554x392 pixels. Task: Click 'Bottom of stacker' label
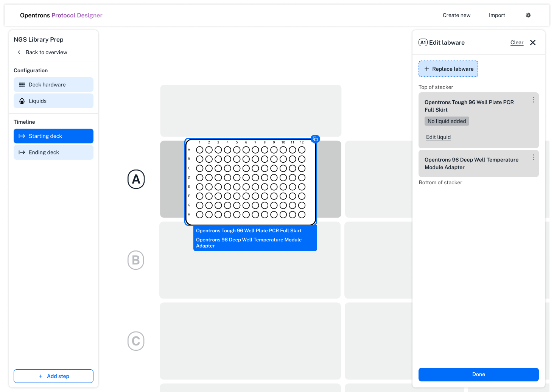click(440, 182)
